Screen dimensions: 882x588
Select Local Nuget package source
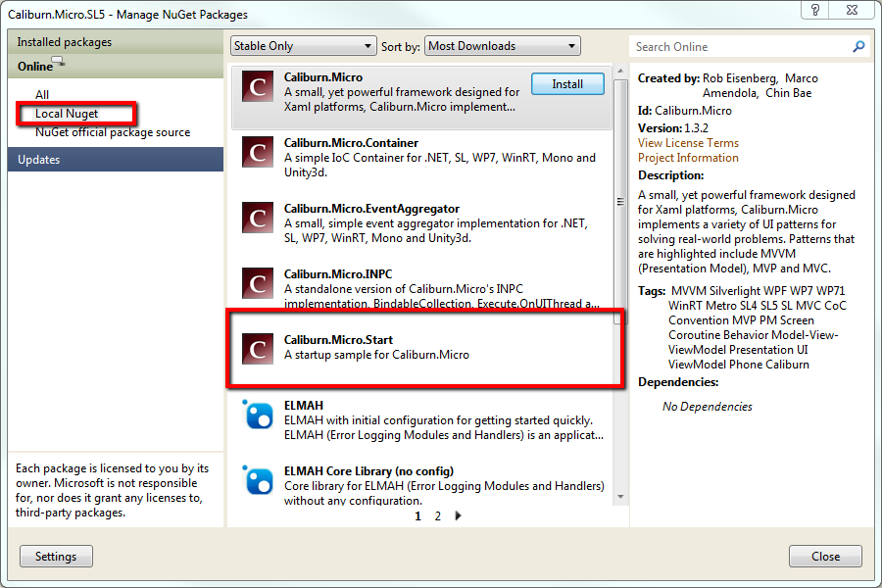pyautogui.click(x=67, y=114)
